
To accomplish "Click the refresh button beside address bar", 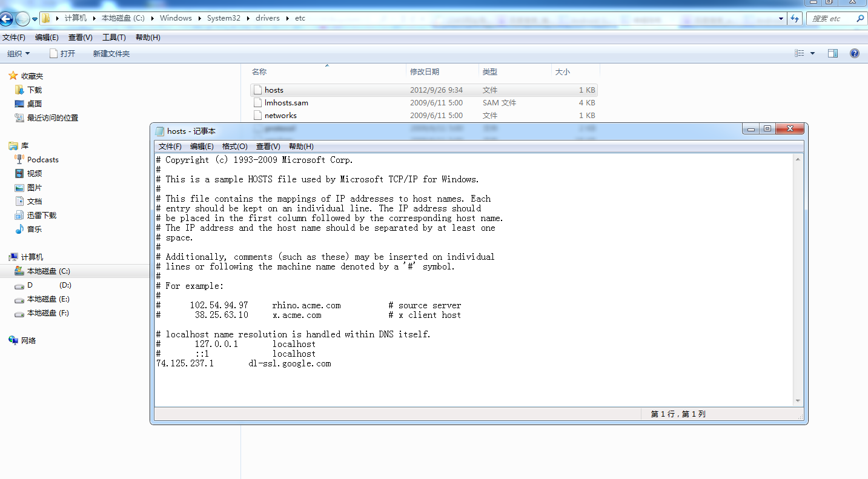I will click(x=795, y=19).
